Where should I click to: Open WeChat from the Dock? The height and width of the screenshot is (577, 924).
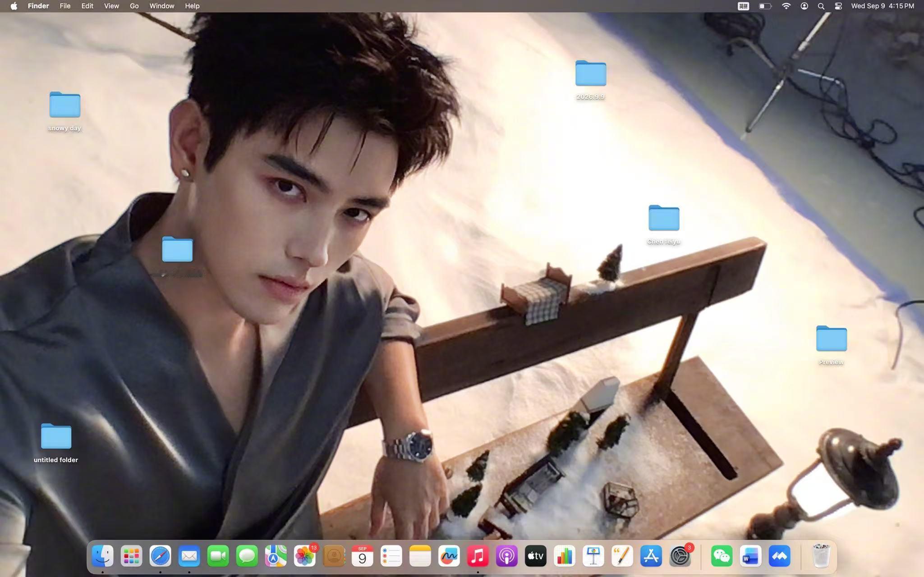tap(722, 556)
